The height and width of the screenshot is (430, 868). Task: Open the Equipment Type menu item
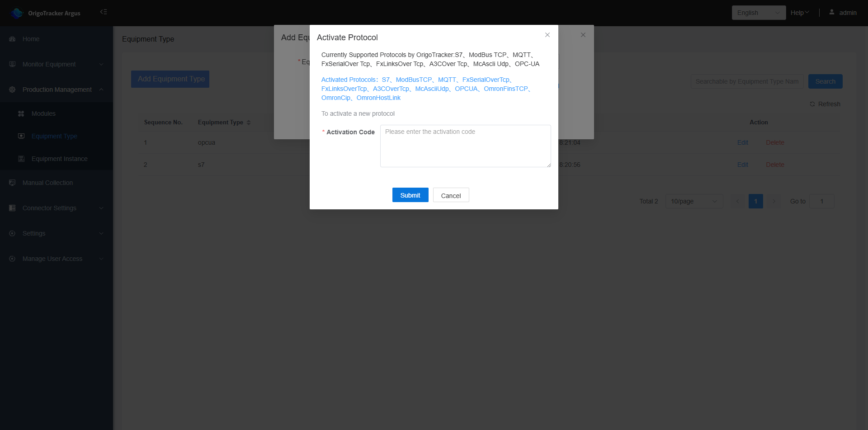[x=54, y=136]
